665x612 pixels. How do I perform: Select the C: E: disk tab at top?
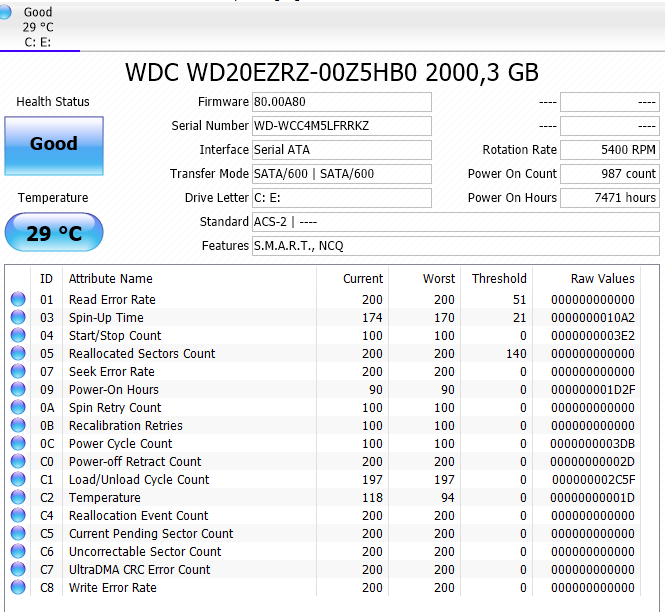[39, 27]
